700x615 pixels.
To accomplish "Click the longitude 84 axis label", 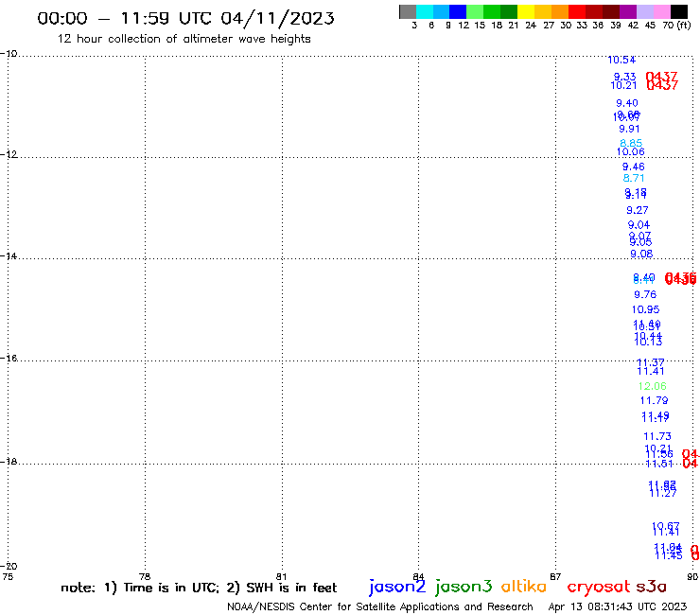I will 418,576.
